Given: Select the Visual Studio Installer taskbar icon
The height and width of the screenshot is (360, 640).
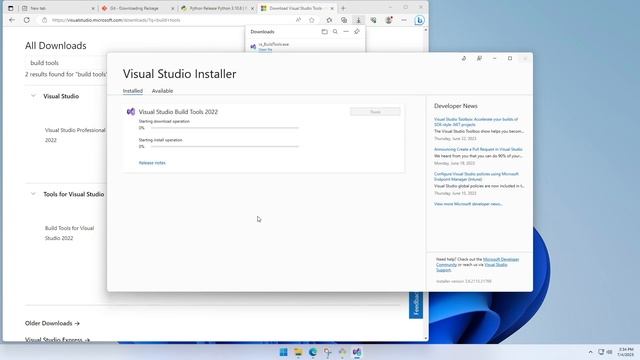Looking at the screenshot, I should [357, 352].
